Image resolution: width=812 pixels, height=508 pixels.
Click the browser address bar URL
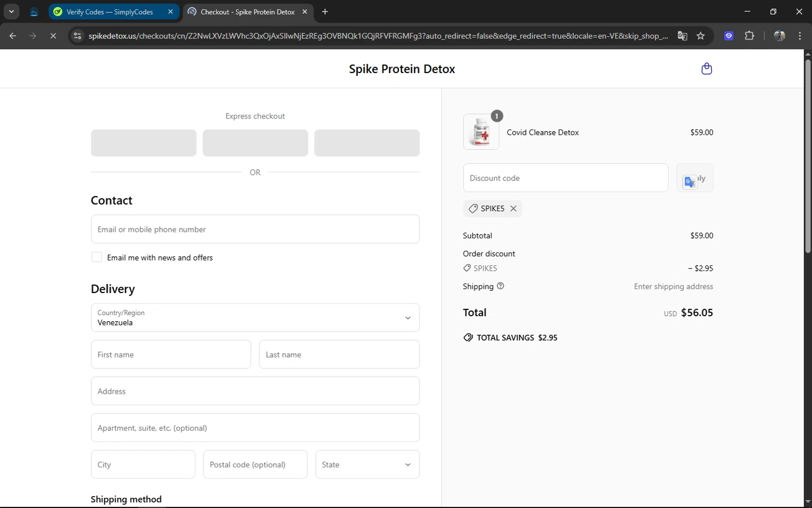point(378,36)
